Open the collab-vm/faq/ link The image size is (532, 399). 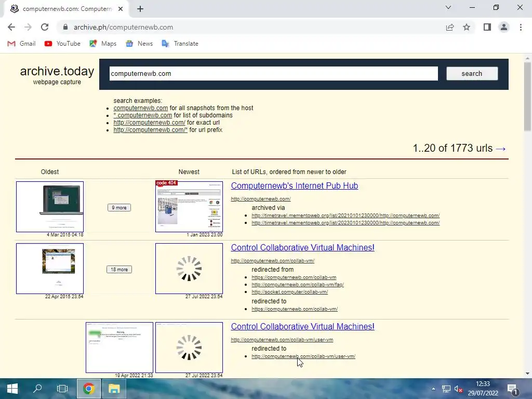point(298,285)
